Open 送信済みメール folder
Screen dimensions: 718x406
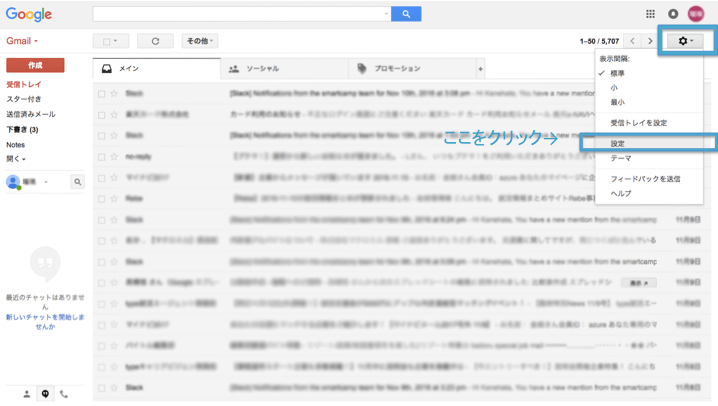31,114
